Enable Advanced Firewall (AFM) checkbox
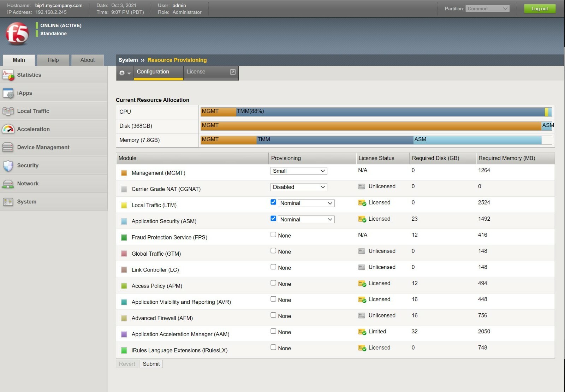The width and height of the screenshot is (565, 392). 273,315
